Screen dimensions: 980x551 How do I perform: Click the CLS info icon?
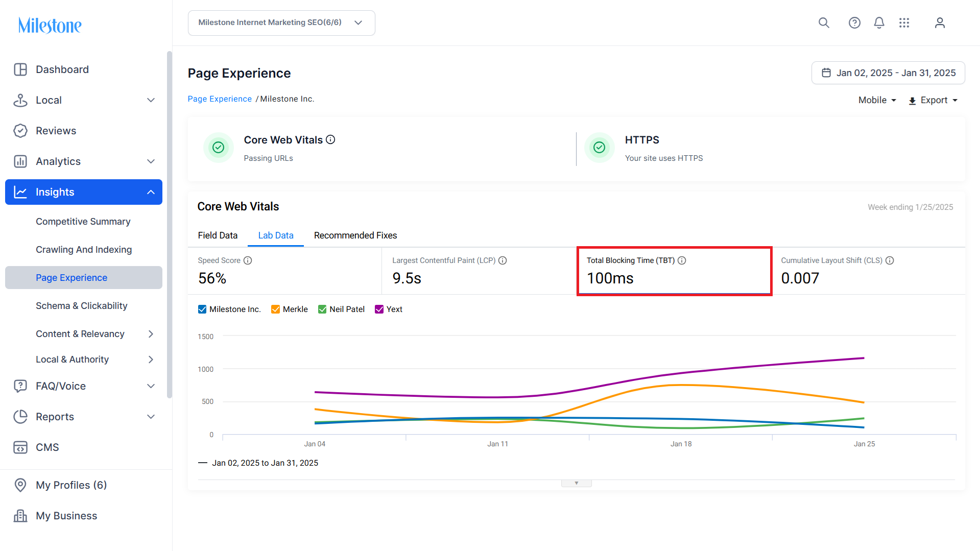pyautogui.click(x=890, y=260)
